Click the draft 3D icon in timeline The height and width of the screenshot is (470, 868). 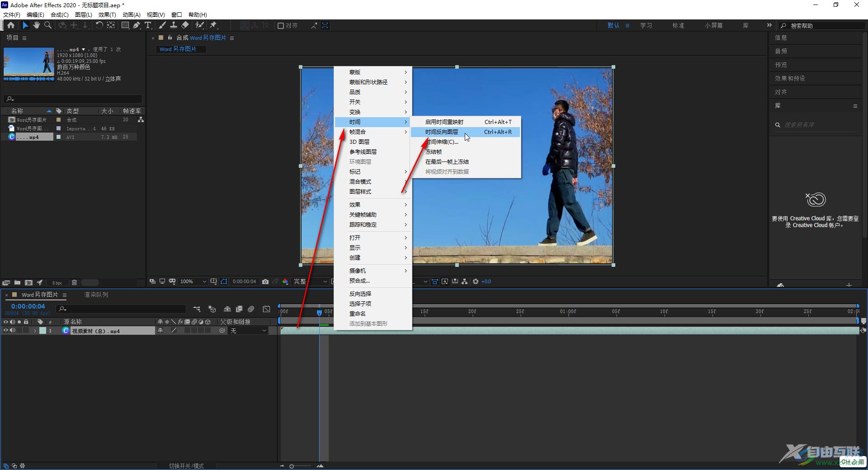[x=212, y=309]
